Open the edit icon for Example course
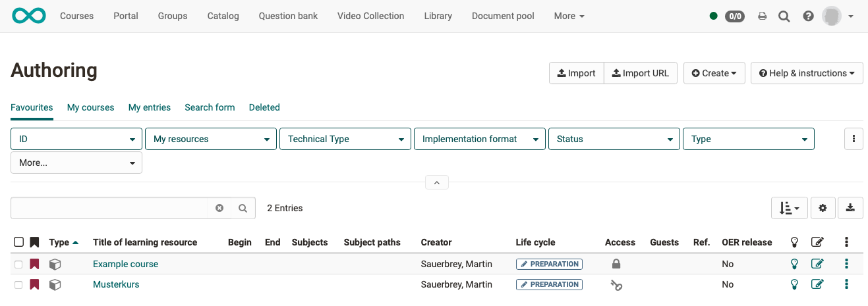Viewport: 868px width, 306px height. coord(817,264)
